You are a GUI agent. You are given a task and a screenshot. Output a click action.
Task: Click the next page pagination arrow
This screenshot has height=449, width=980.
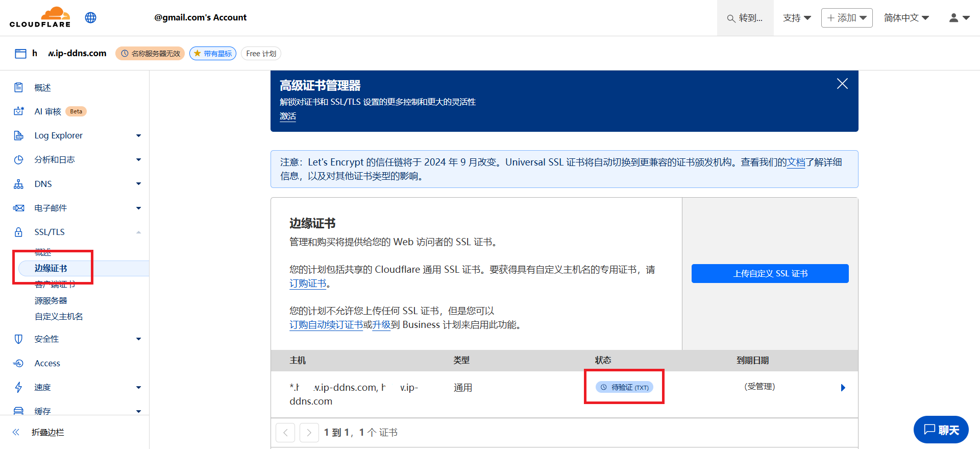coord(309,433)
